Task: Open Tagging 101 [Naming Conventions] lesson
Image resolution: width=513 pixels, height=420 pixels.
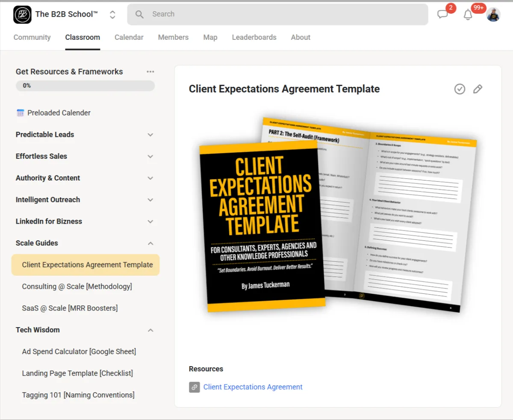Action: [78, 395]
